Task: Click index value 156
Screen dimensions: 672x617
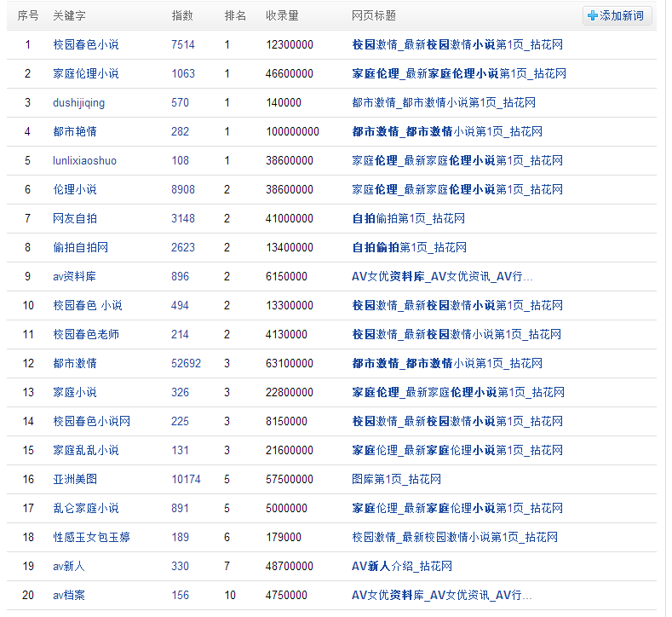Action: pos(180,595)
